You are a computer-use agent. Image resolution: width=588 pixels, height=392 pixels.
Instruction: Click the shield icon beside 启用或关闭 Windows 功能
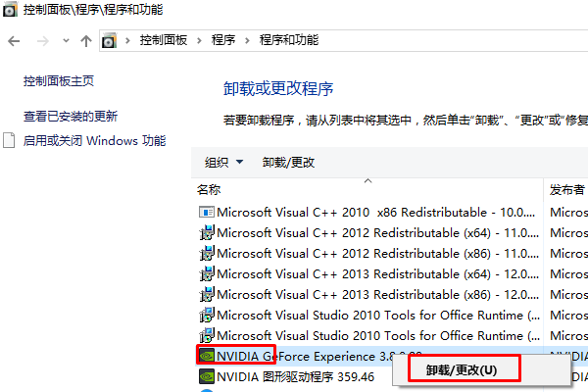tap(9, 140)
